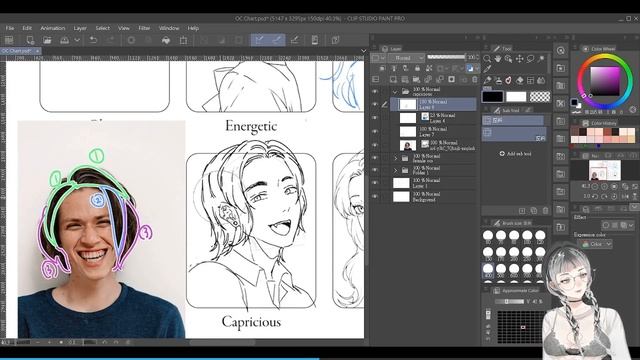Image resolution: width=640 pixels, height=360 pixels.
Task: Hide the Layer 4 layer via eye icon
Action: coord(375,118)
